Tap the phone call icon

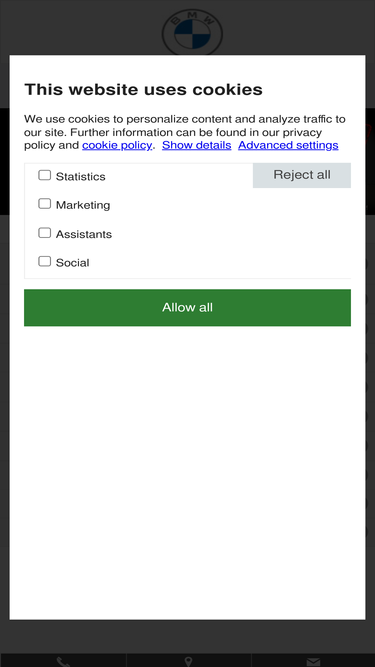click(x=63, y=662)
